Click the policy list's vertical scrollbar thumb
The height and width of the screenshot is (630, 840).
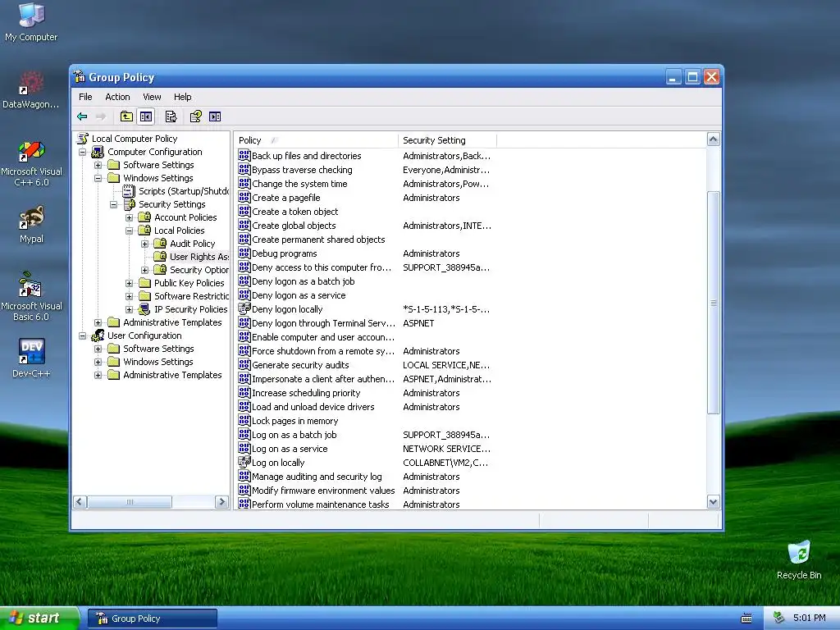tap(713, 303)
